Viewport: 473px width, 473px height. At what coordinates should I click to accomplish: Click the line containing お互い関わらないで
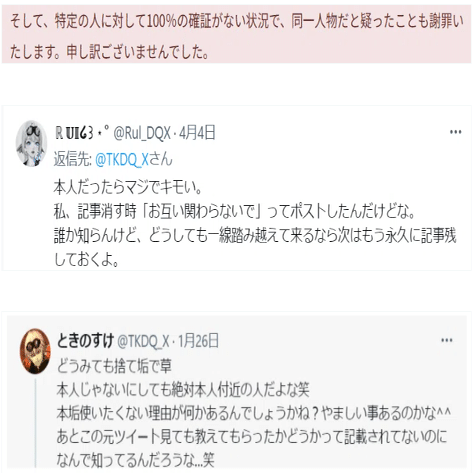[234, 212]
